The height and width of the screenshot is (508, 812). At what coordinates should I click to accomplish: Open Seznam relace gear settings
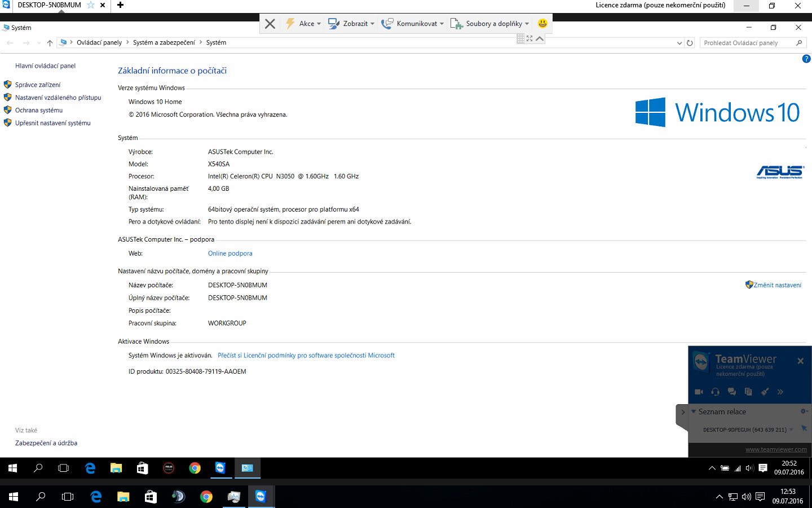pyautogui.click(x=804, y=411)
